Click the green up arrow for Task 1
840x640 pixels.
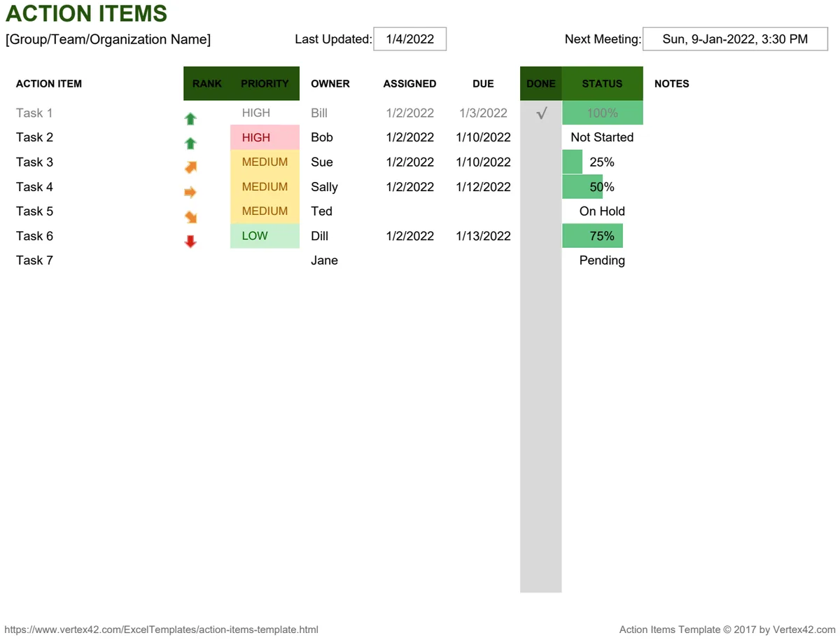click(190, 119)
